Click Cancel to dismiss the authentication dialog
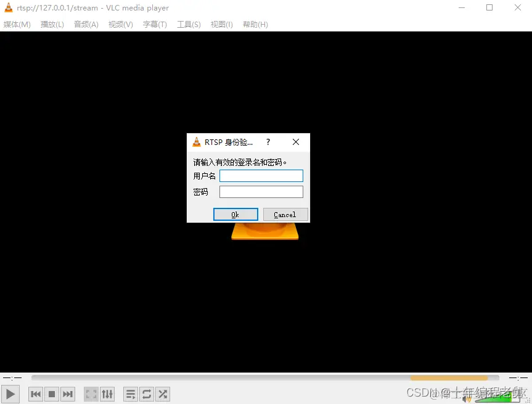 pos(285,214)
